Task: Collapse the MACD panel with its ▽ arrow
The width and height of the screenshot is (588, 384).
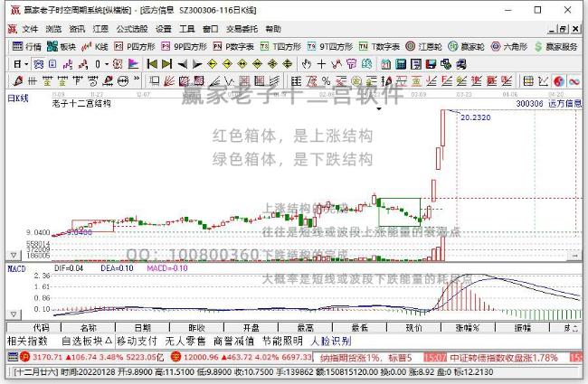Action: (x=14, y=314)
